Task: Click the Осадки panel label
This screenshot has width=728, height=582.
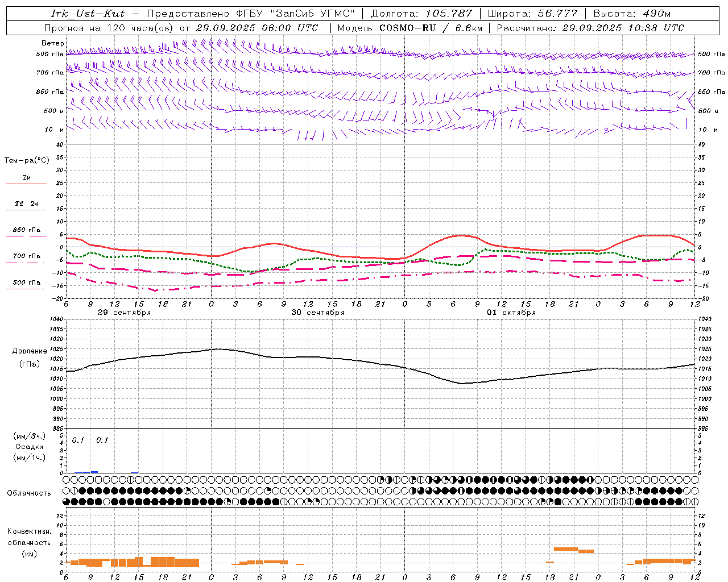Action: click(30, 447)
